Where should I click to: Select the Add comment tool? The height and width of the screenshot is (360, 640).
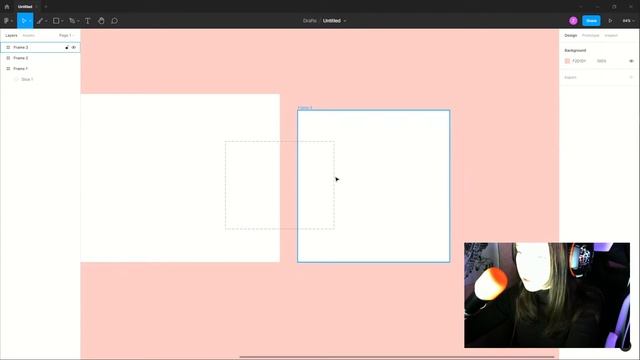114,20
